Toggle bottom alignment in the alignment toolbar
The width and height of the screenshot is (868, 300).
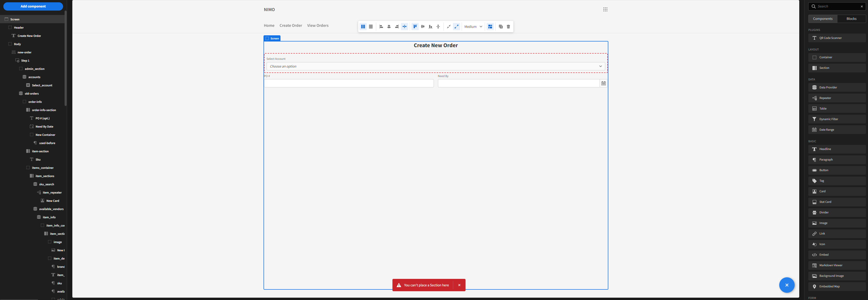click(x=430, y=26)
